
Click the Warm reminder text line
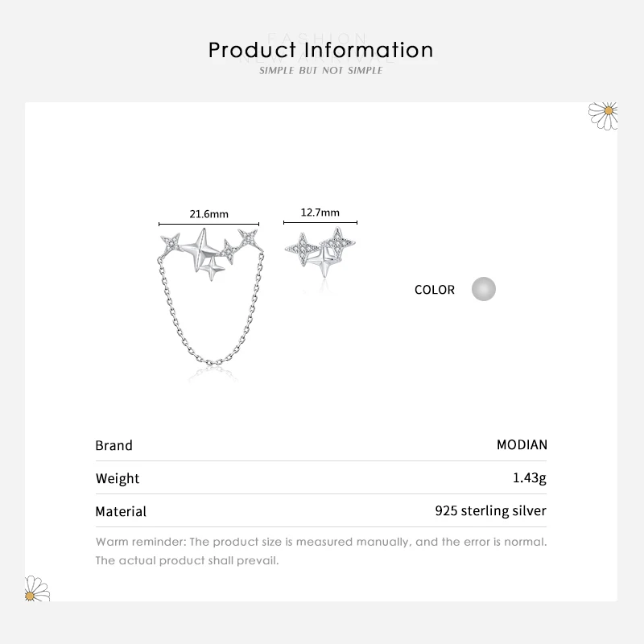pyautogui.click(x=321, y=542)
